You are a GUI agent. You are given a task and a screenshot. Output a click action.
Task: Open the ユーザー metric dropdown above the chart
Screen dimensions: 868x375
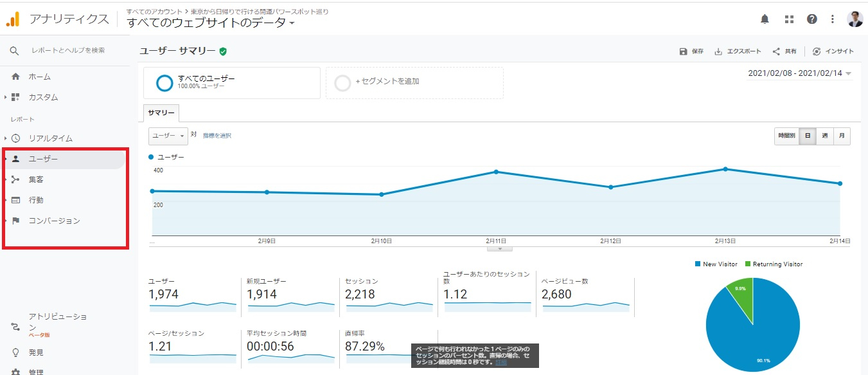coord(168,136)
